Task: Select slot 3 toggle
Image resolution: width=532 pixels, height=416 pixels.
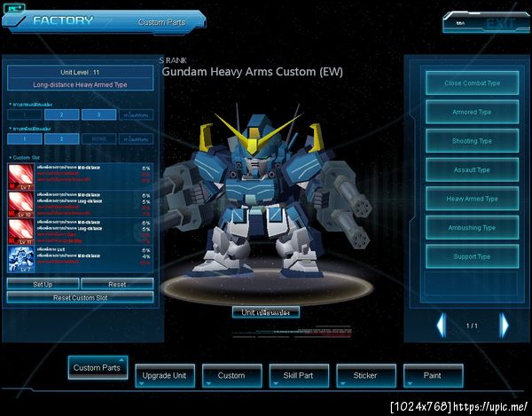Action: pyautogui.click(x=98, y=114)
